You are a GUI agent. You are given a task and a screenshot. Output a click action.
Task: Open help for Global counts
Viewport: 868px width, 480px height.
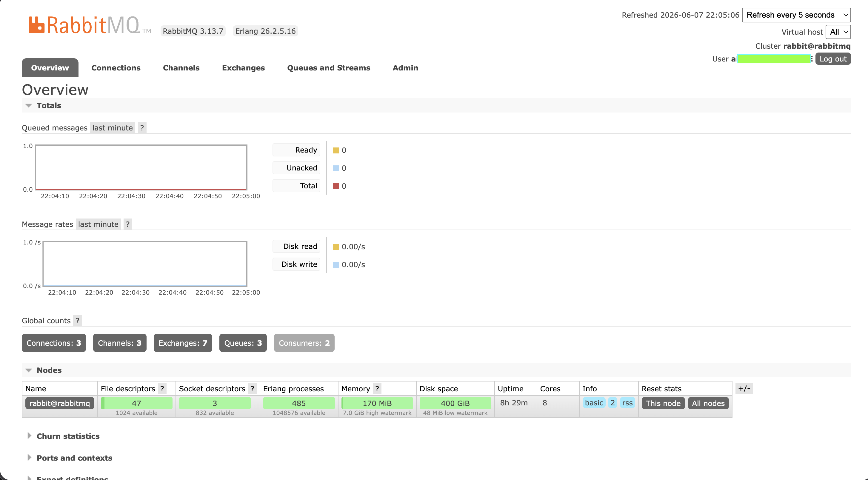pyautogui.click(x=78, y=321)
